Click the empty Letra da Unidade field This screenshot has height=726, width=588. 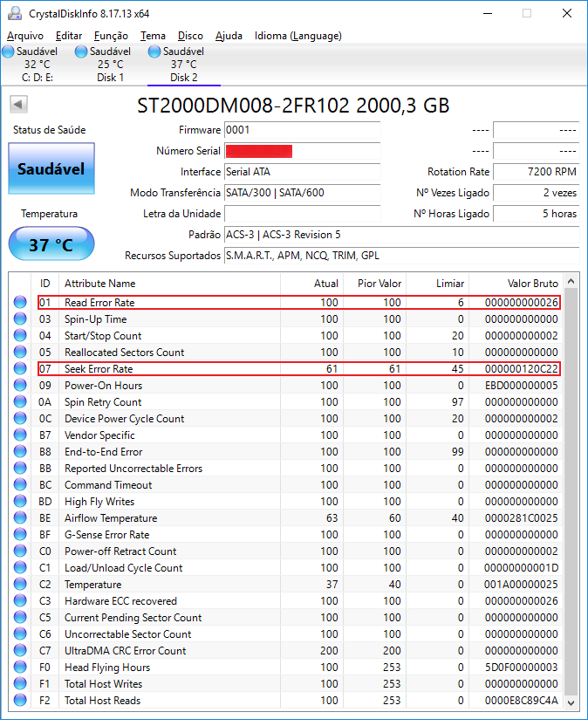303,214
